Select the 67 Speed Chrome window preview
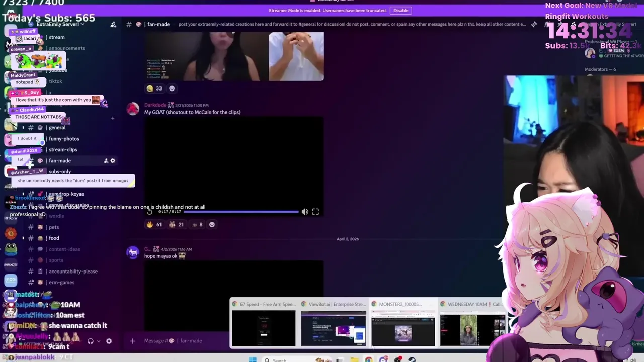 coord(264,324)
